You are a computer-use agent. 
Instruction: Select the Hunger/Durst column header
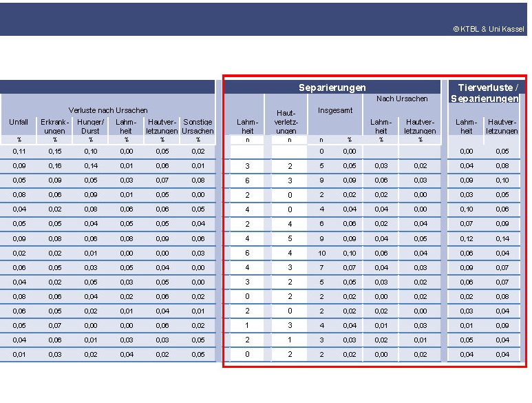[90, 126]
